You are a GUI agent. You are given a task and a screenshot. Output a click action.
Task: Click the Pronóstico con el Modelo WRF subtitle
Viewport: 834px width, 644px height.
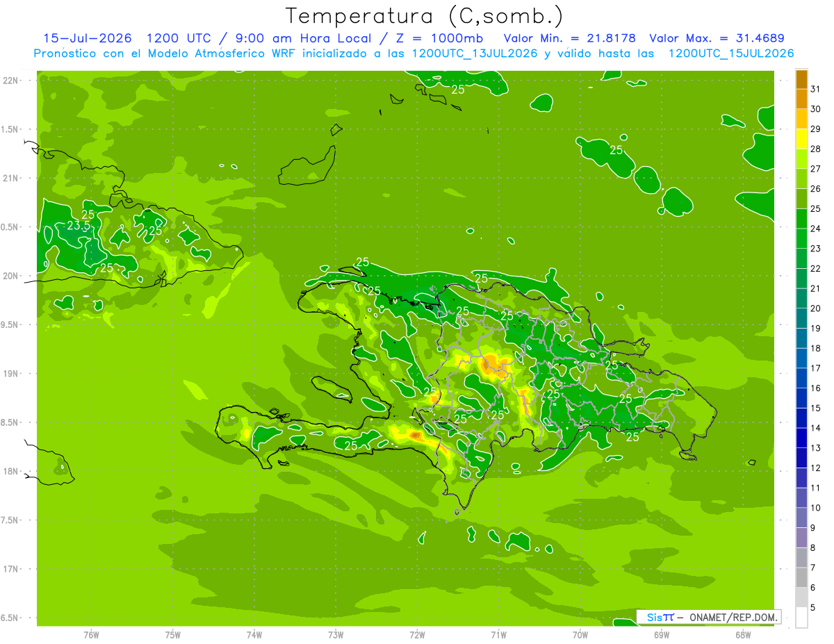pos(414,53)
